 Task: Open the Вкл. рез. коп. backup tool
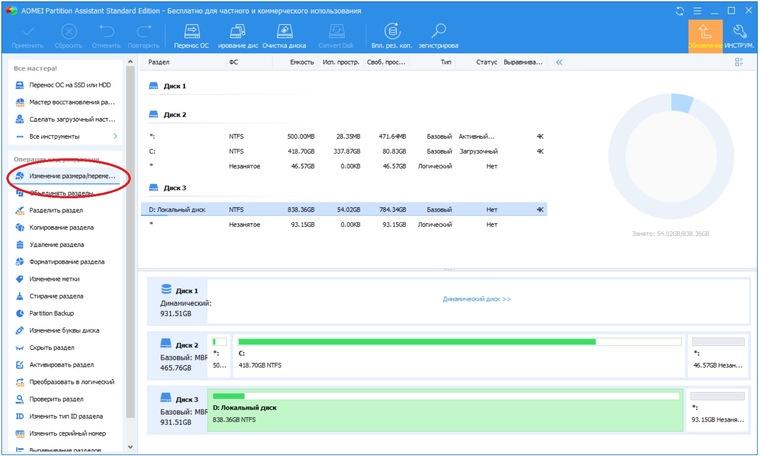tap(392, 36)
